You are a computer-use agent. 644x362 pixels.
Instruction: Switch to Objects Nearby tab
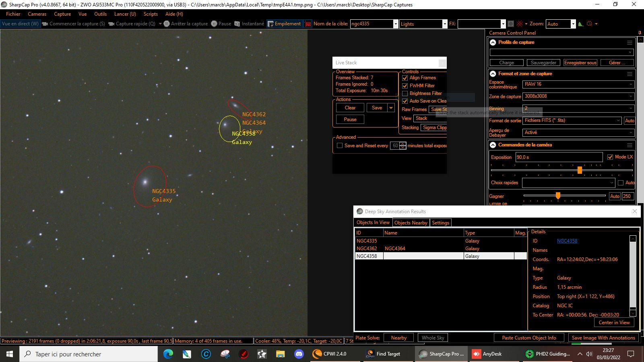(411, 223)
